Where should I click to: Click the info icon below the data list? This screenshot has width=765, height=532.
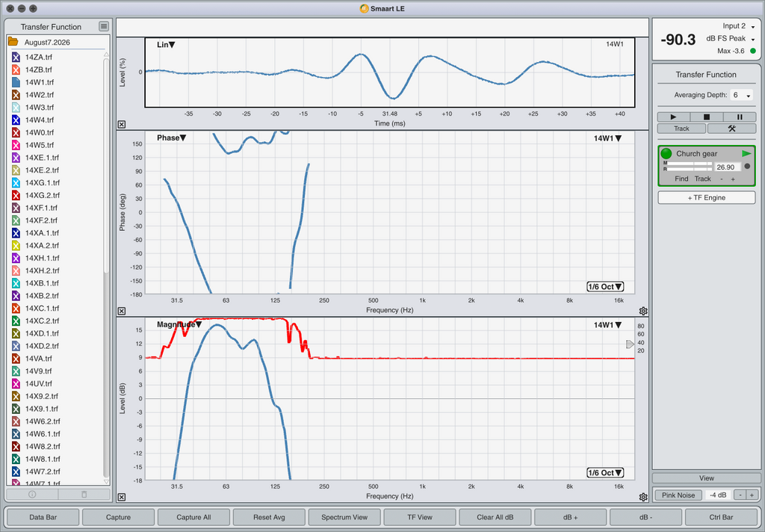pyautogui.click(x=32, y=494)
